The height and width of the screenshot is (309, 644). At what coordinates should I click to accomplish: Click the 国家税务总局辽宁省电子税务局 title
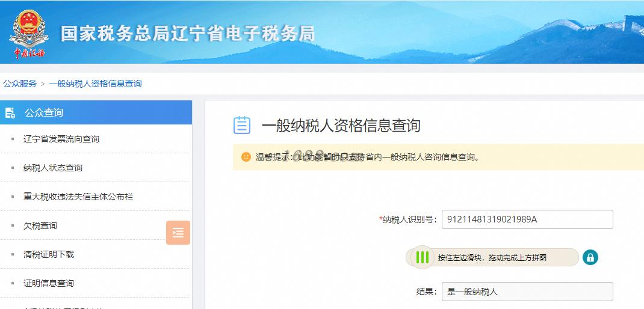coord(188,34)
